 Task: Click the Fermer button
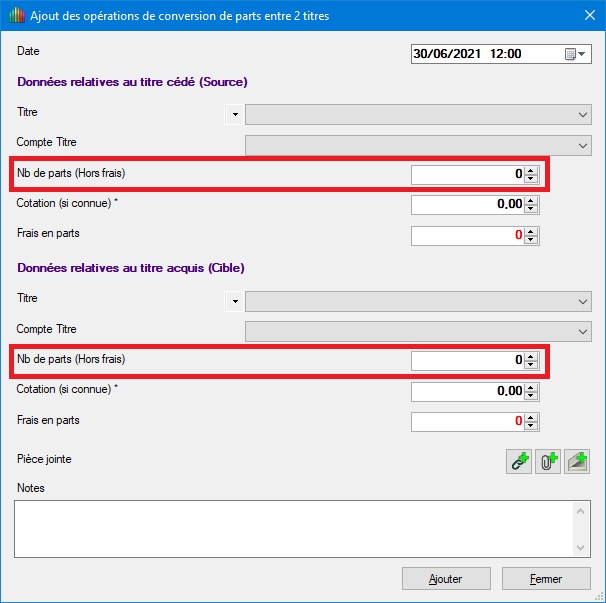(546, 578)
